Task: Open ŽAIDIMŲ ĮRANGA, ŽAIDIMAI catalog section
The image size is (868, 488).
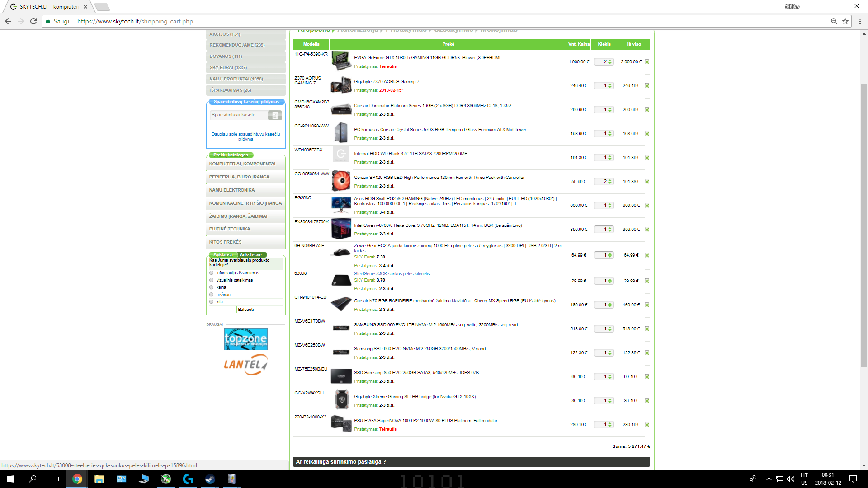Action: pos(246,216)
